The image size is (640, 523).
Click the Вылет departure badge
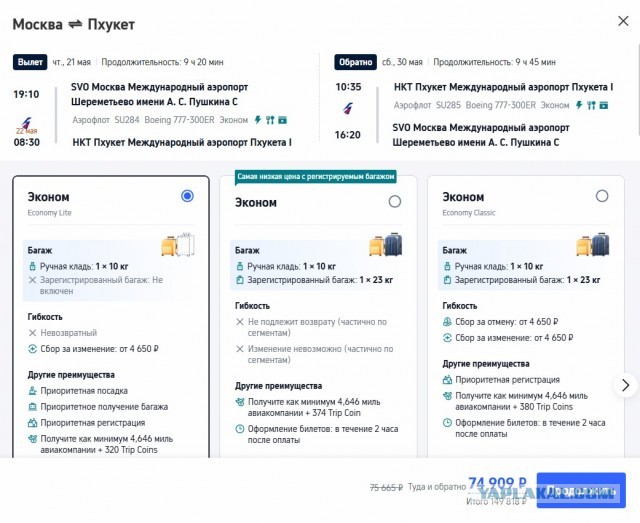30,62
